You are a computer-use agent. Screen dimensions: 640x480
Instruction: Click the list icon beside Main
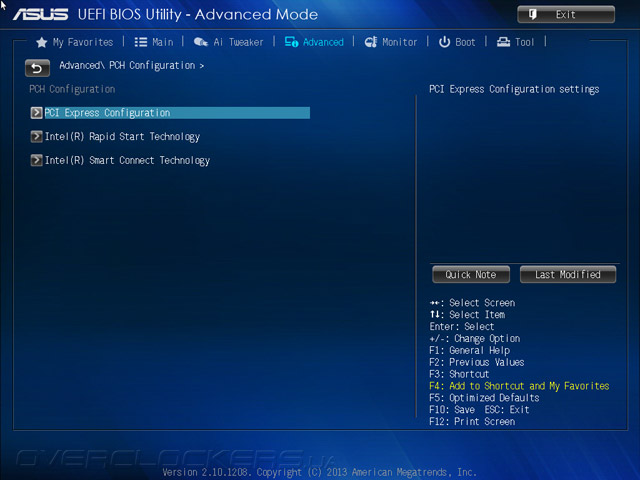click(141, 42)
